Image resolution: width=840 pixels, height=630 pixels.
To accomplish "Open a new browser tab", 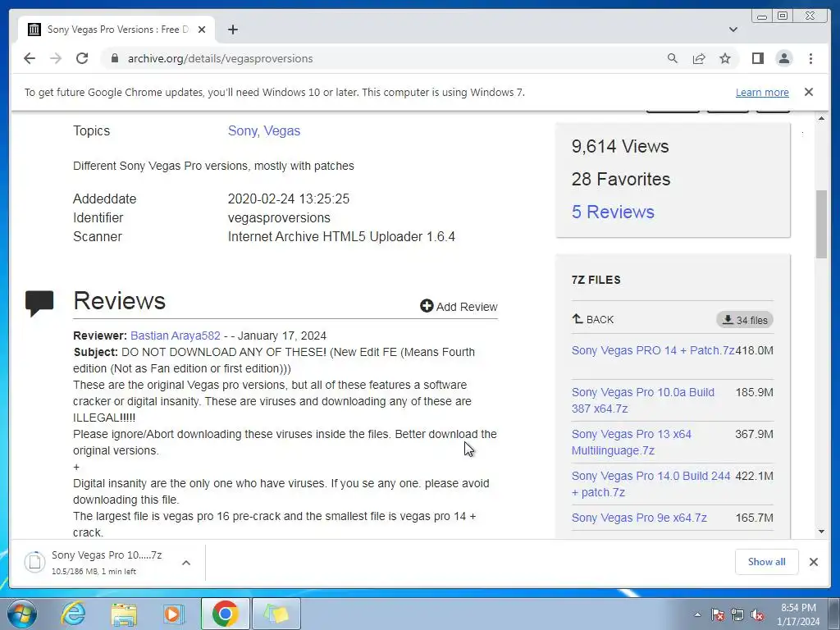I will click(232, 30).
